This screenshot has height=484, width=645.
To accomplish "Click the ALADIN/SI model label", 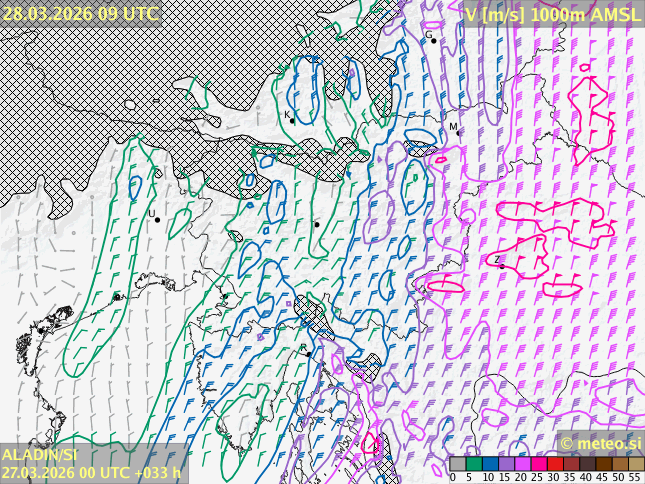I will click(40, 455).
